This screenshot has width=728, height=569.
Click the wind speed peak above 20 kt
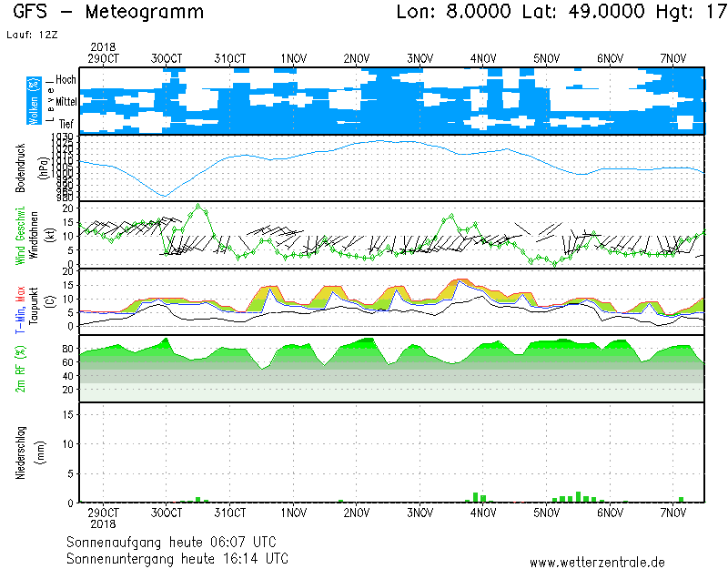coord(198,206)
